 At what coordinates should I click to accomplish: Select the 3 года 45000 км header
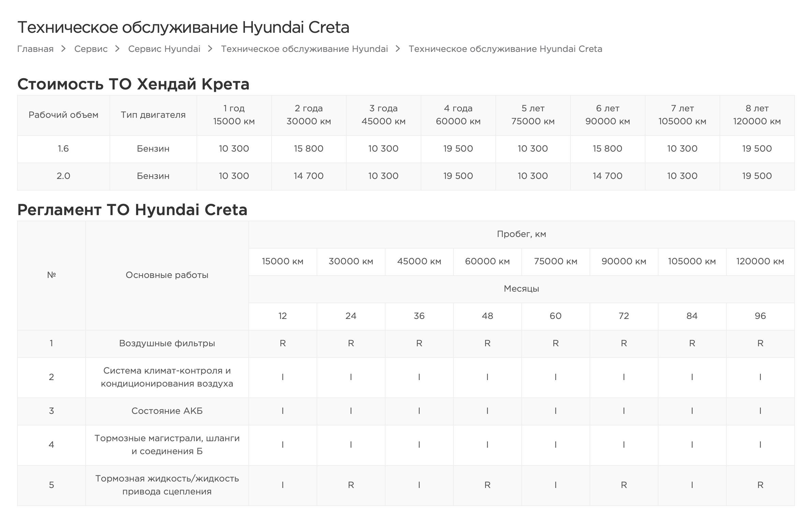[383, 115]
